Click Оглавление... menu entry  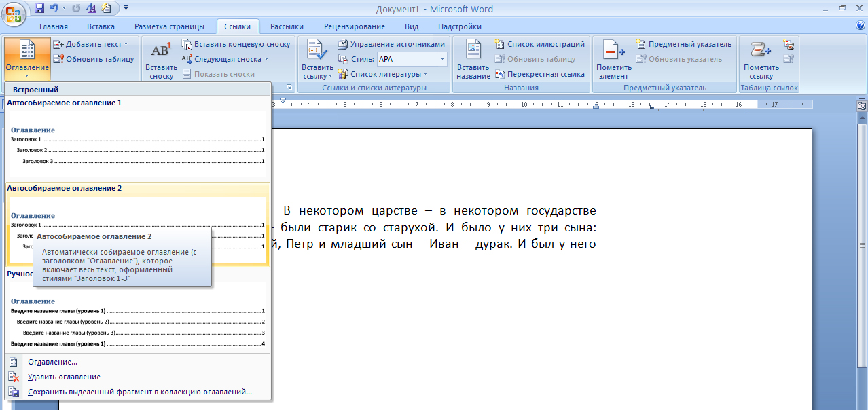point(137,362)
